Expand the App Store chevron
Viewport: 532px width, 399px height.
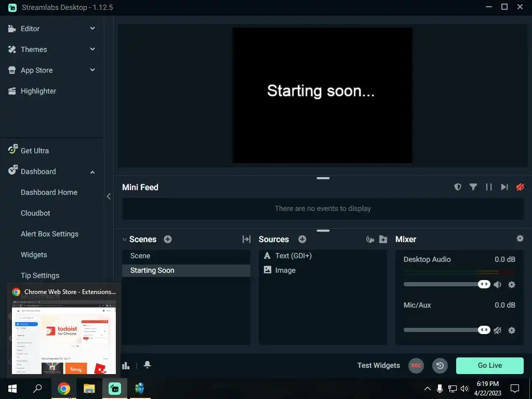click(92, 70)
